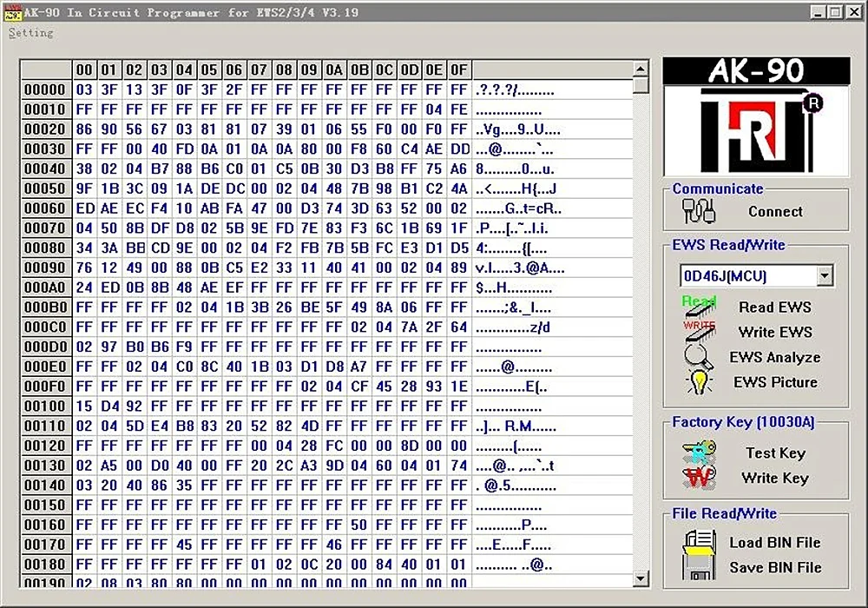Viewport: 868px width, 608px height.
Task: Select the 00000 row address
Action: click(x=45, y=89)
